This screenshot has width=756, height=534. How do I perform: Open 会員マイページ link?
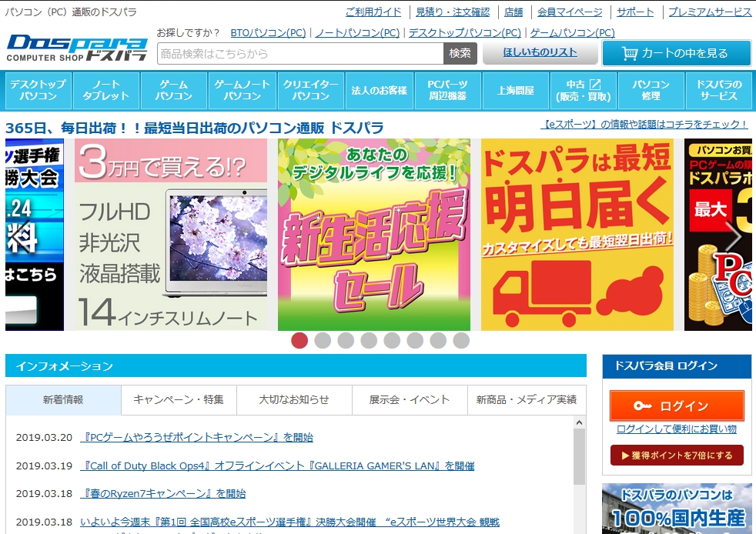click(x=570, y=12)
